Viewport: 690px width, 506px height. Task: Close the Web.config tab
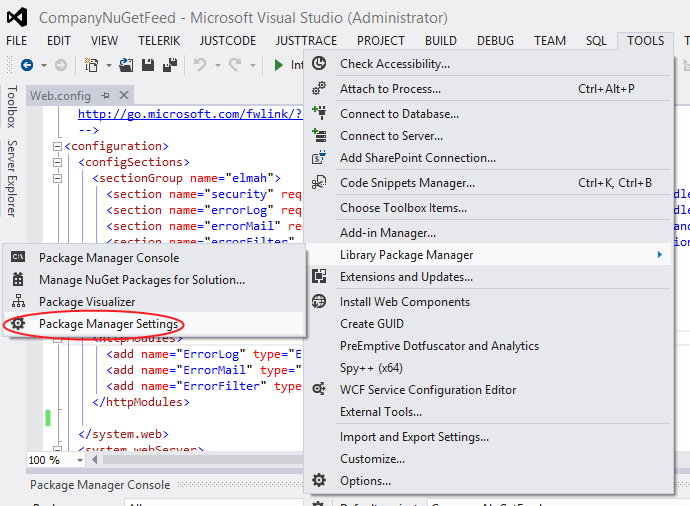124,96
